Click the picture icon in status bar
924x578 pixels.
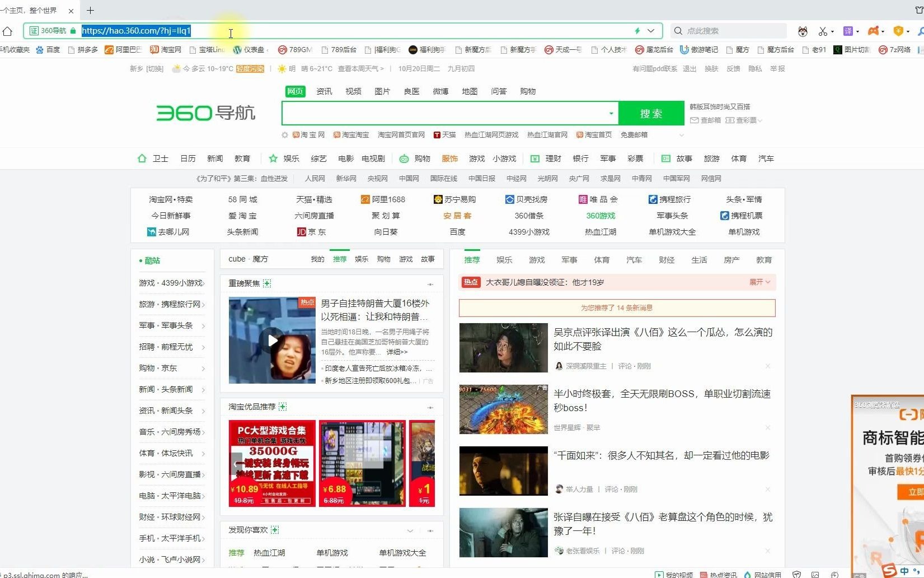click(x=815, y=575)
